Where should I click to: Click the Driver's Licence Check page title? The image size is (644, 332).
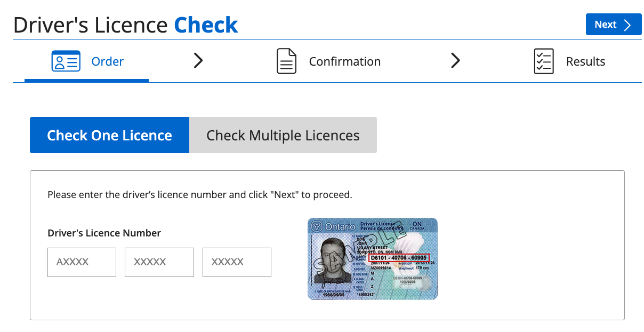click(x=125, y=25)
